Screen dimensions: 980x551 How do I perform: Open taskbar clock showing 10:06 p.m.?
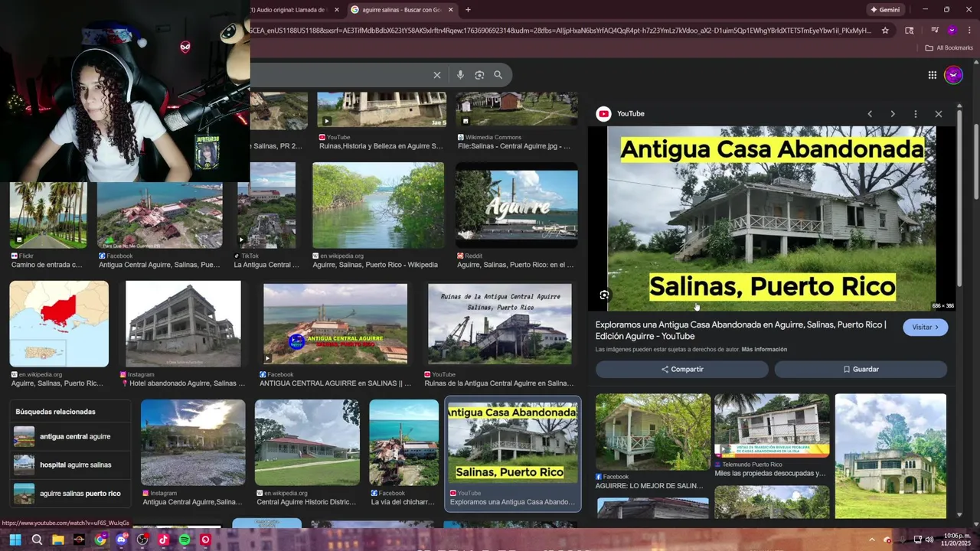click(957, 540)
